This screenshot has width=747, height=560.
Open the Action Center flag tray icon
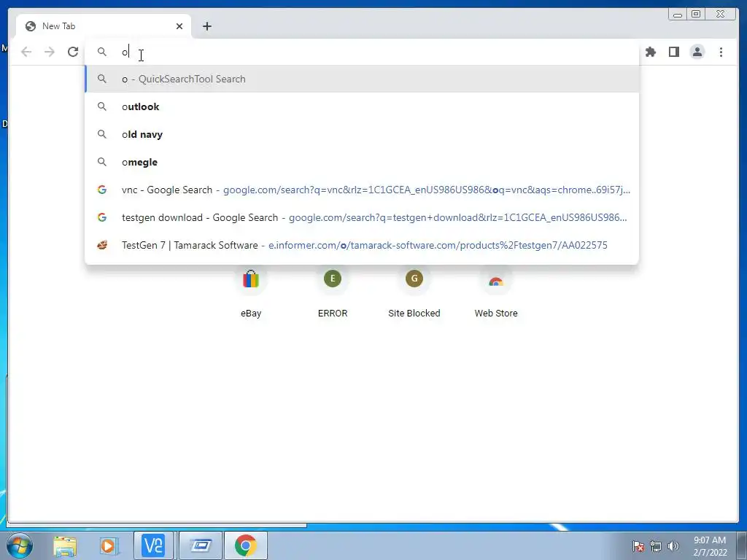pos(638,546)
